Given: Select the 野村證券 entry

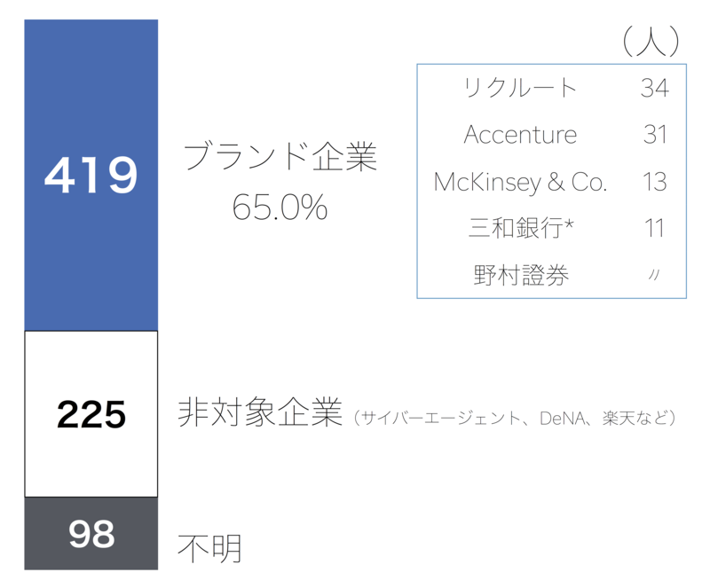Looking at the screenshot, I should (x=521, y=275).
